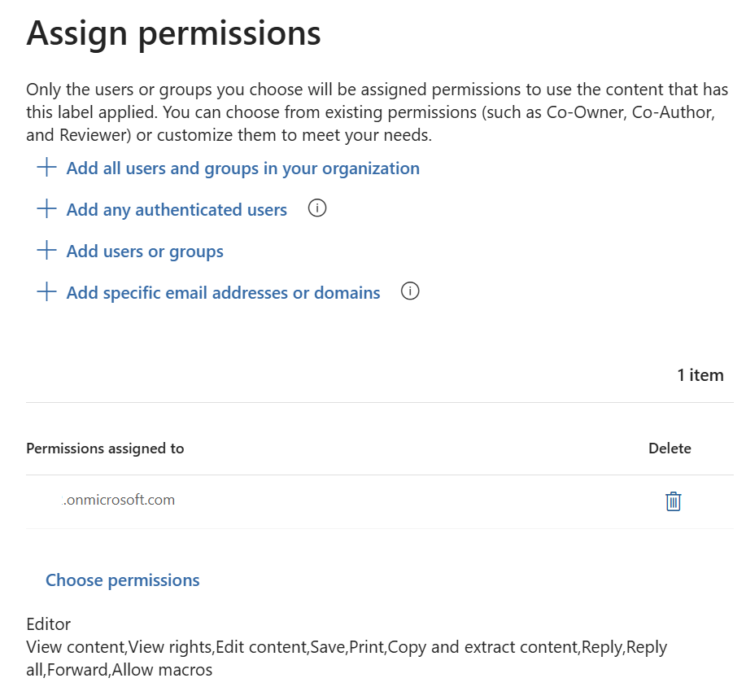Open info tooltip for Add any authenticated users
The image size is (746, 700).
pos(317,209)
